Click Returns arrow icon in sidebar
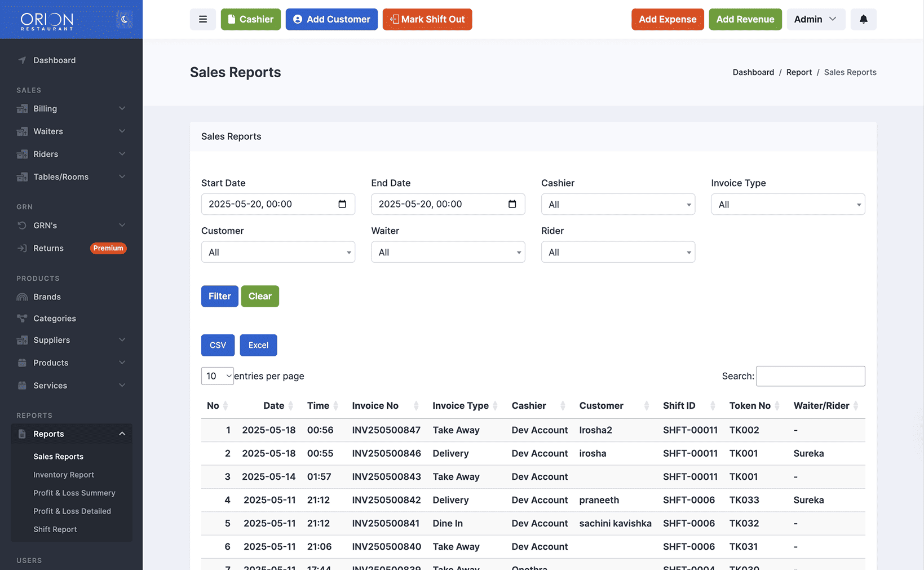The height and width of the screenshot is (570, 924). pos(22,248)
